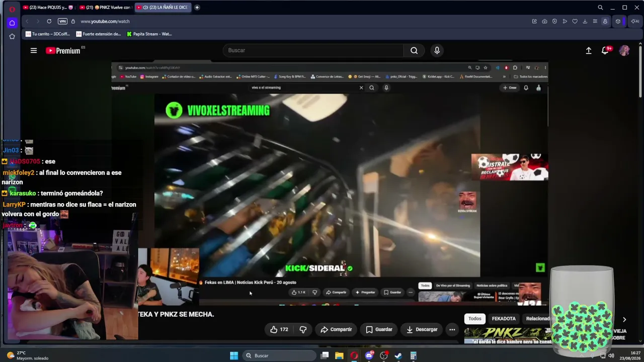Open the PNKZ recommended video thumbnail
Screen dimensions: 644x362
pyautogui.click(x=507, y=335)
